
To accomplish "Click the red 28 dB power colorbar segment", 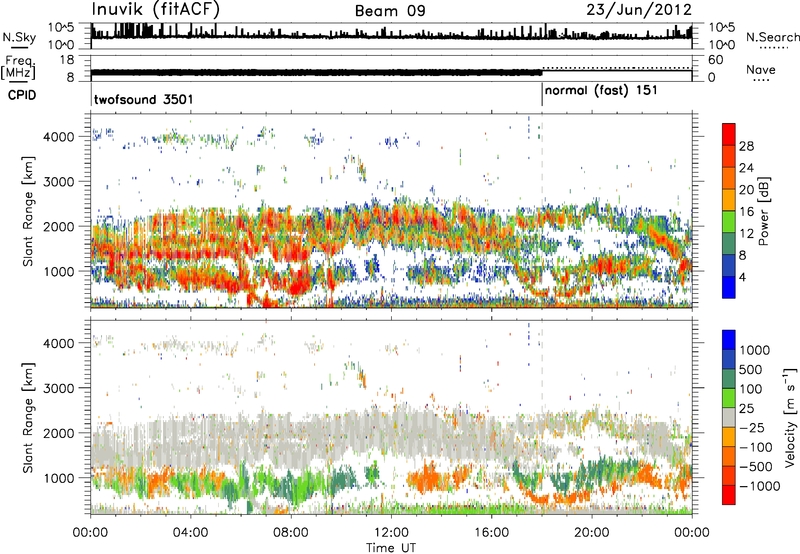I will [729, 134].
